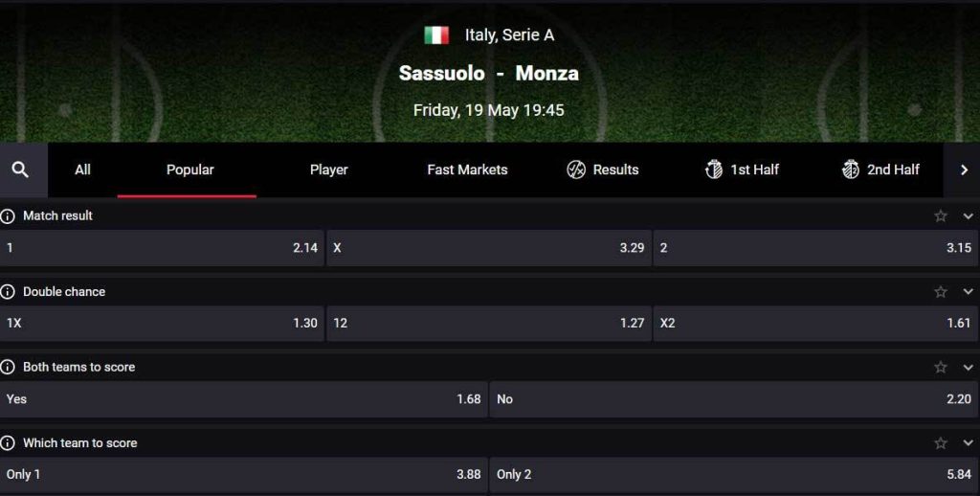This screenshot has height=496, width=980.
Task: Favorite the Double chance market with star
Action: tap(941, 292)
